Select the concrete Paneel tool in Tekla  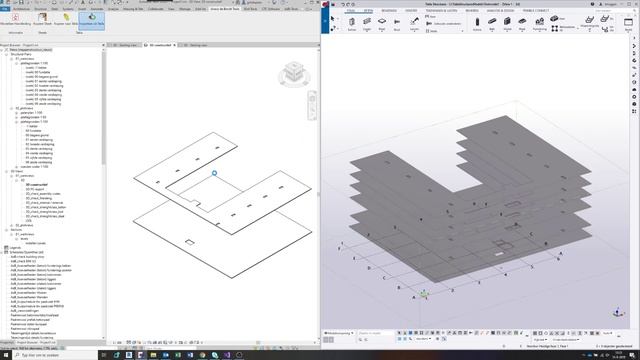[x=507, y=24]
